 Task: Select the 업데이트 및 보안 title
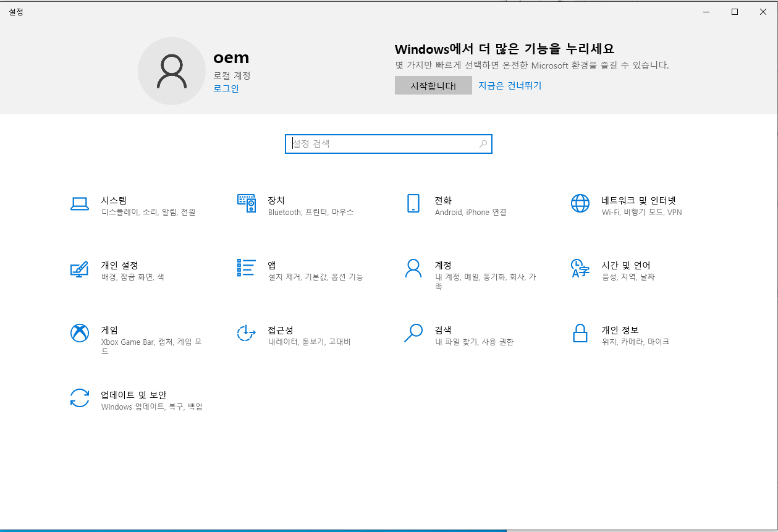[134, 395]
